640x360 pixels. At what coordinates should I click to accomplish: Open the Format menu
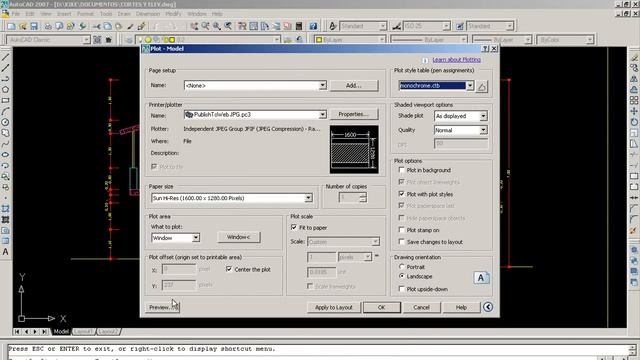point(85,13)
